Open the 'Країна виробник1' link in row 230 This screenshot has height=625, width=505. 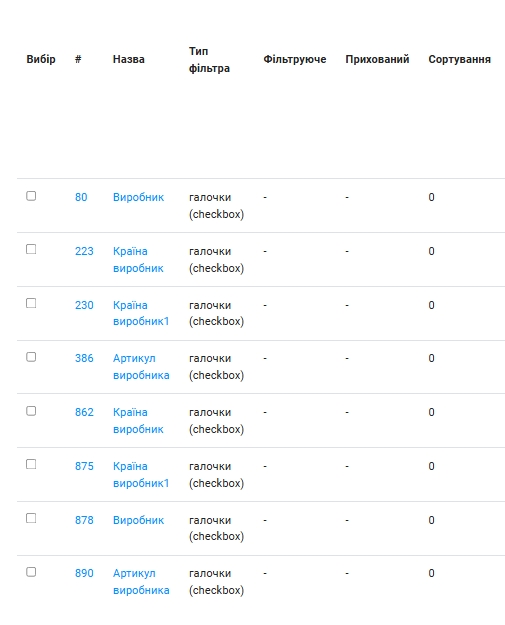[x=141, y=313]
